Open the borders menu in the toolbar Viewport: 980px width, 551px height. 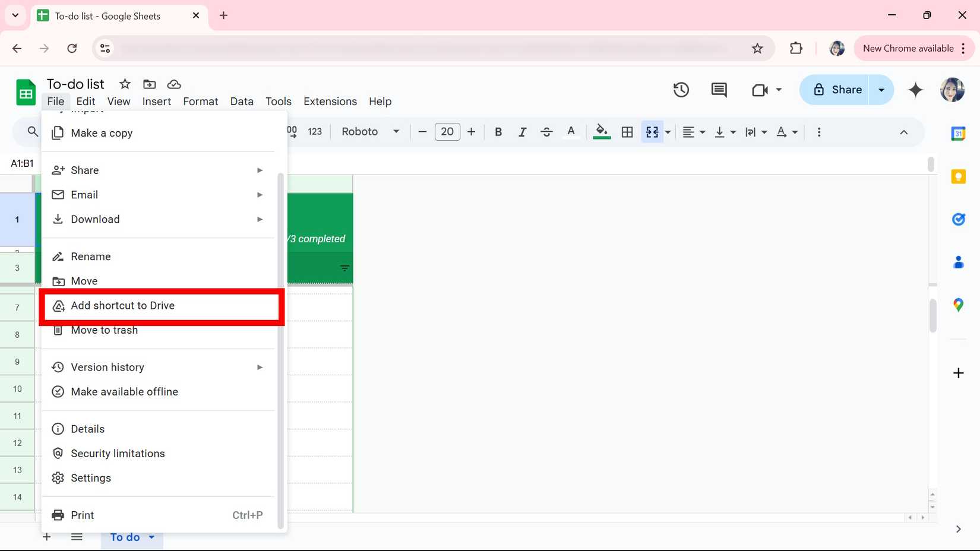point(627,132)
